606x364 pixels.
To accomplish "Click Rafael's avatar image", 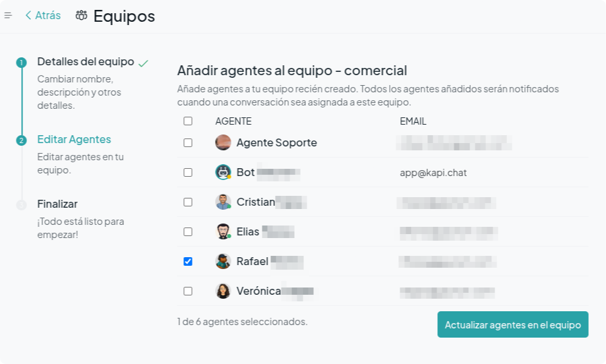I will (x=223, y=261).
